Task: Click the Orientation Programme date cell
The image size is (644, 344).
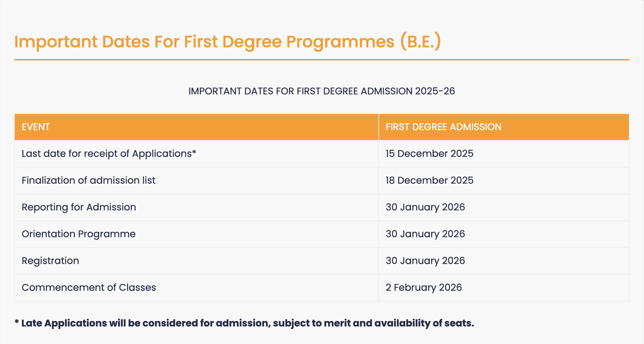Action: click(x=504, y=234)
